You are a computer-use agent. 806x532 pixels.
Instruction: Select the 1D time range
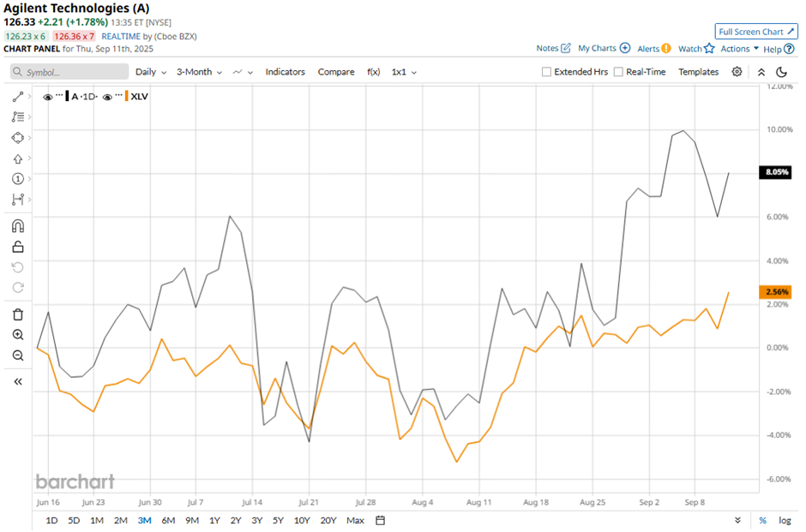click(51, 520)
